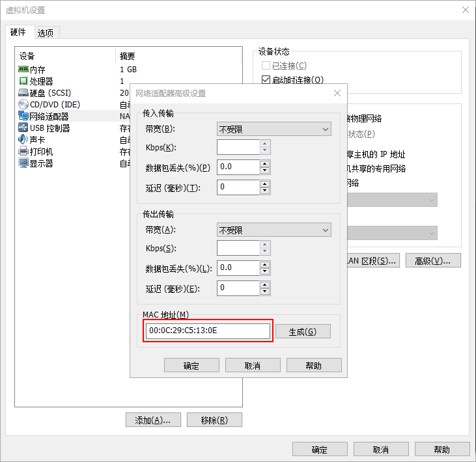Click the 移除(R) button
The height and width of the screenshot is (462, 476).
pyautogui.click(x=214, y=420)
